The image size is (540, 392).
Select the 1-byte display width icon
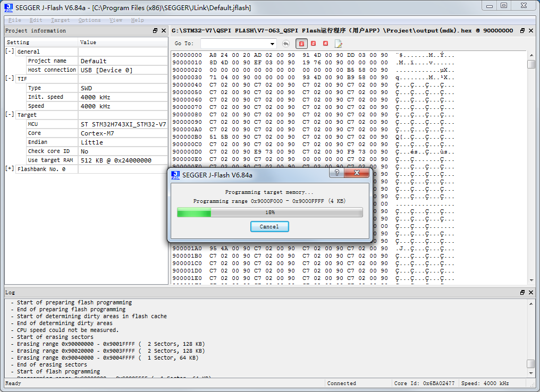[302, 44]
